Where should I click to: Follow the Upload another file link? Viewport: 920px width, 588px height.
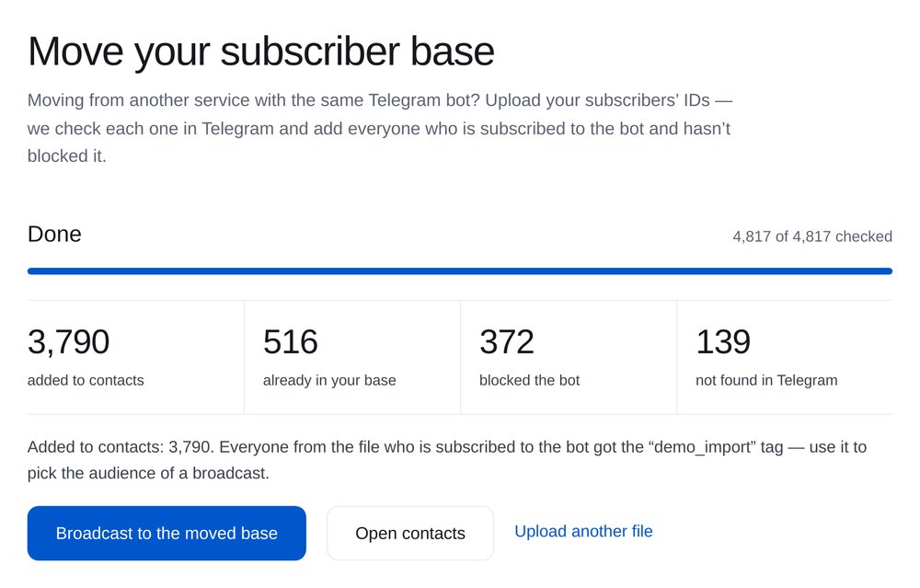click(x=583, y=531)
